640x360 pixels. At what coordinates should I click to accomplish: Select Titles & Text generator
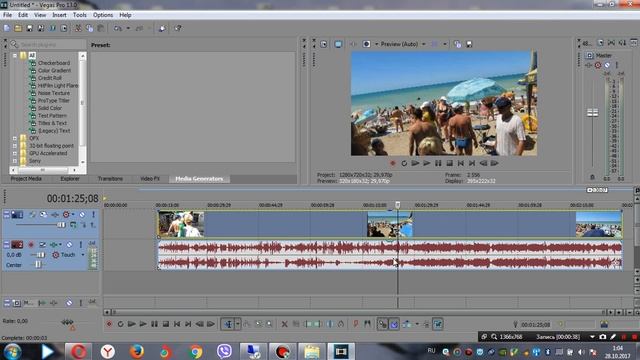click(52, 123)
